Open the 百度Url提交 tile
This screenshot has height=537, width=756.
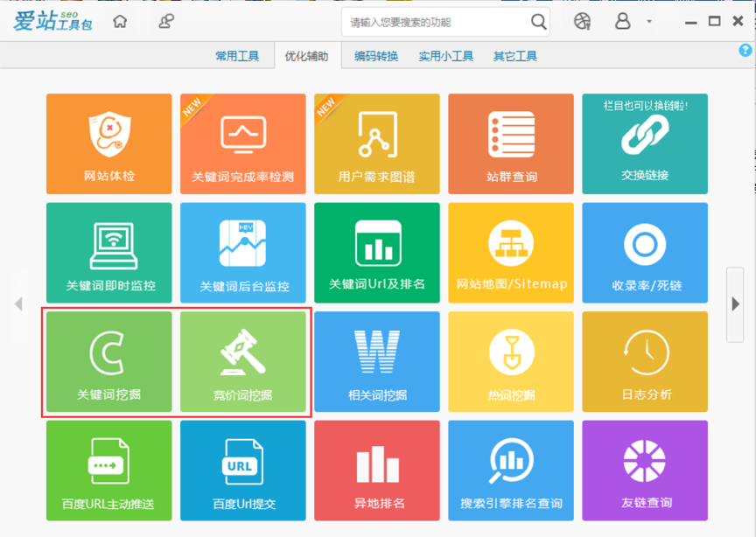[x=243, y=471]
